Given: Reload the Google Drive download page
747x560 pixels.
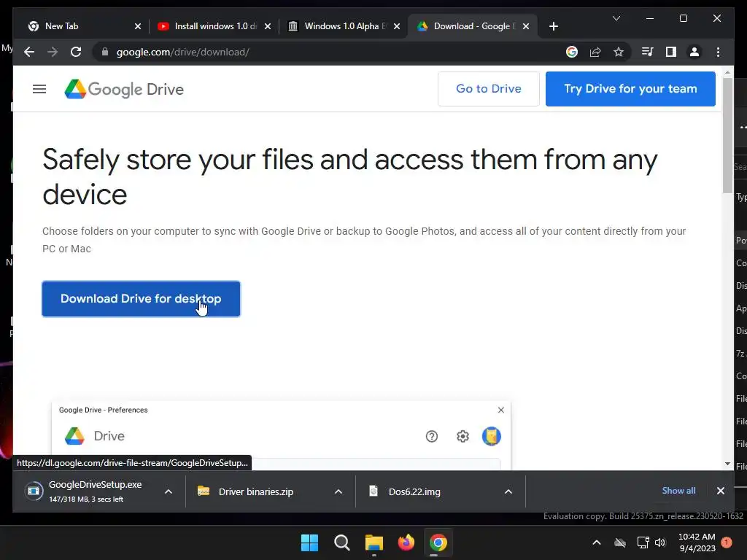Looking at the screenshot, I should (x=76, y=52).
